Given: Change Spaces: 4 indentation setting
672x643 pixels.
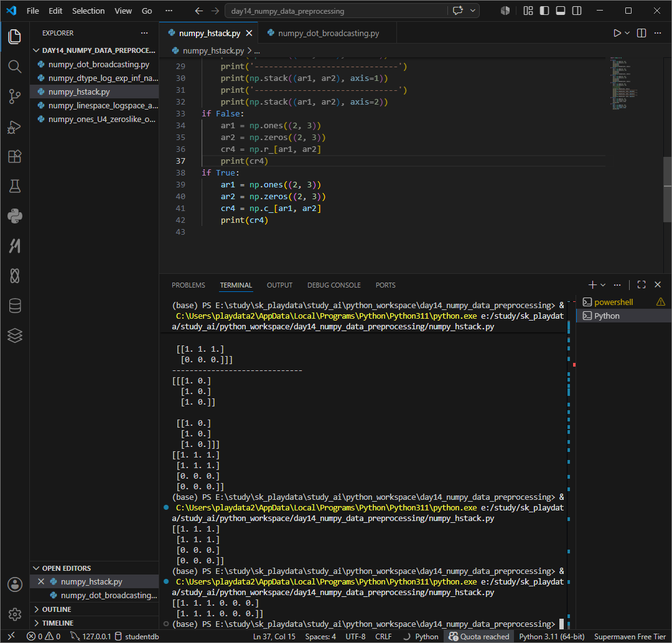Looking at the screenshot, I should click(320, 636).
